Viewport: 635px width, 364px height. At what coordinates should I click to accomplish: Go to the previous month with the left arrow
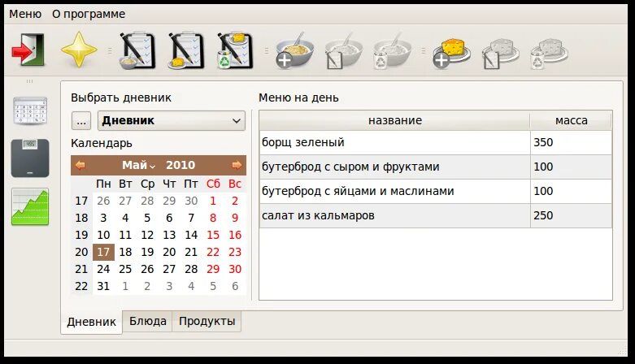click(80, 165)
